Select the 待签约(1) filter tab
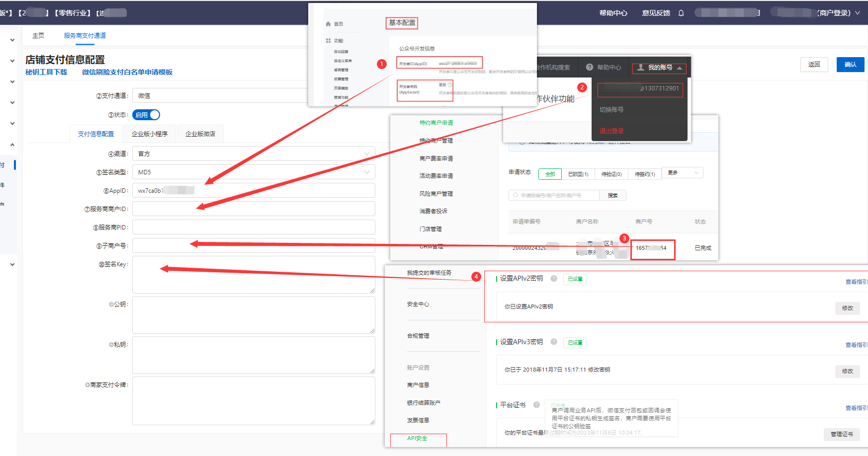The width and height of the screenshot is (868, 456). [x=645, y=174]
